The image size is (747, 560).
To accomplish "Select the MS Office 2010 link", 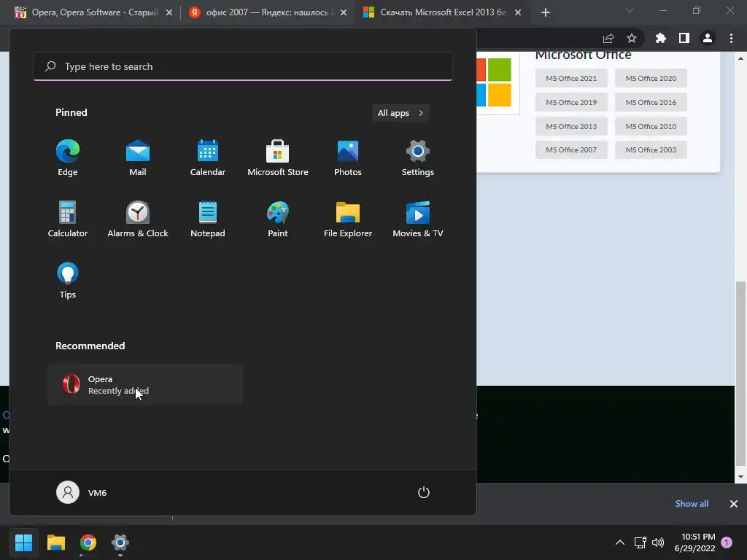I will [x=651, y=126].
